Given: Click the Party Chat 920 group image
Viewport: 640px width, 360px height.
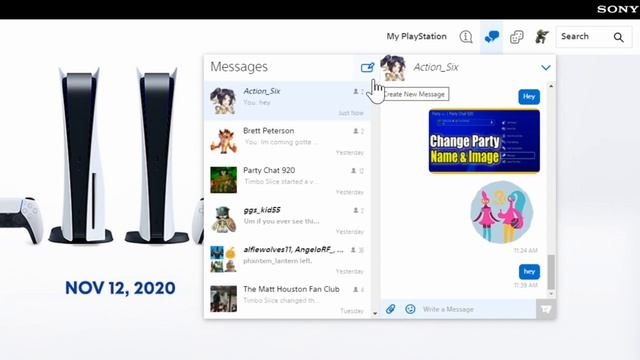Looking at the screenshot, I should [223, 180].
